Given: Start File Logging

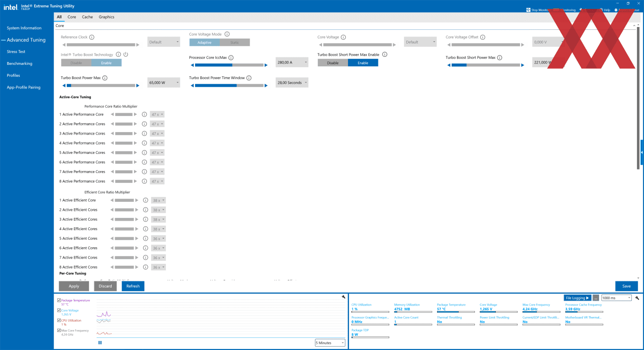Looking at the screenshot, I should click(x=578, y=298).
